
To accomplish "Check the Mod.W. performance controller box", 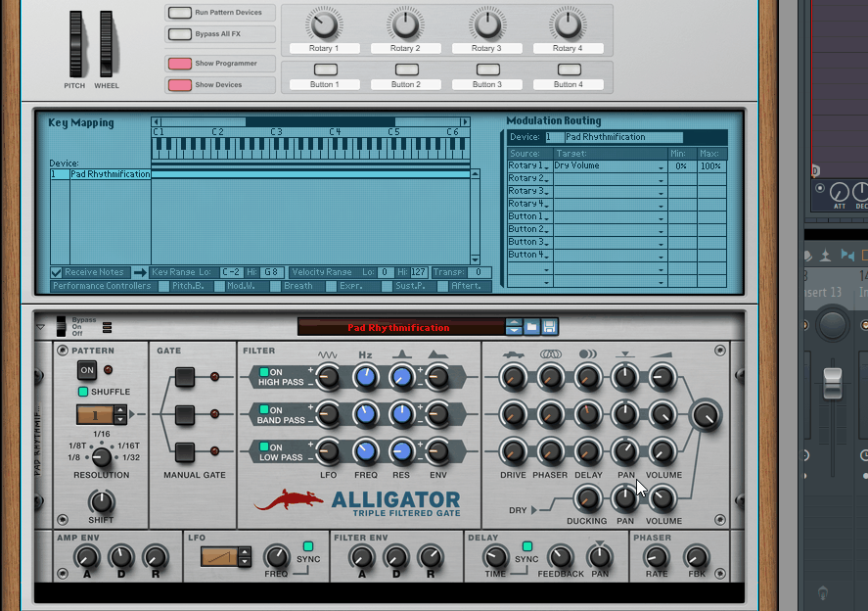I will [x=219, y=286].
